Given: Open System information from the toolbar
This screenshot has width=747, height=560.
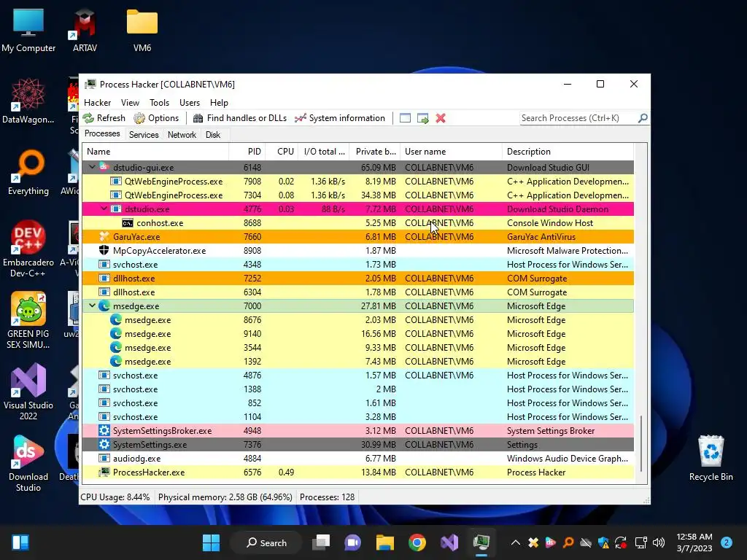Looking at the screenshot, I should [x=340, y=118].
